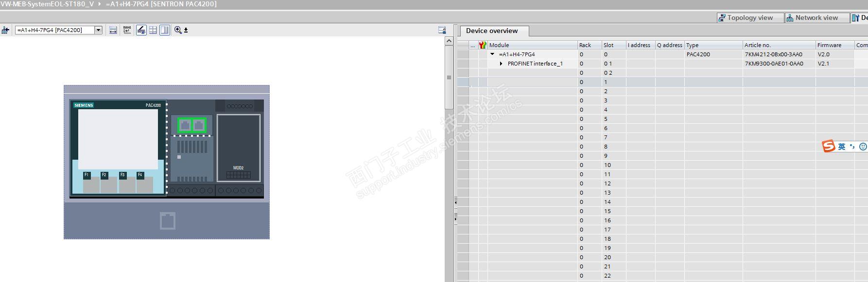Click the upper splitter collapse arrow
This screenshot has width=868, height=282.
point(455,202)
